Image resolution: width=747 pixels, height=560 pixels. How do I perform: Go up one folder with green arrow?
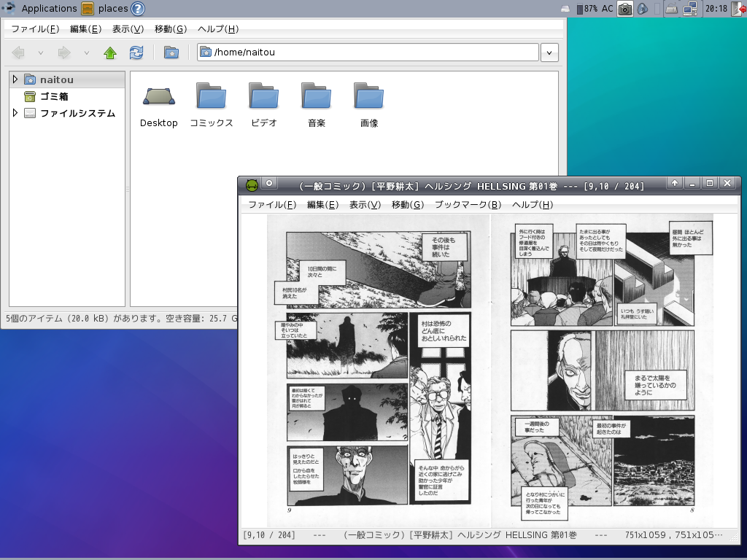pos(110,52)
